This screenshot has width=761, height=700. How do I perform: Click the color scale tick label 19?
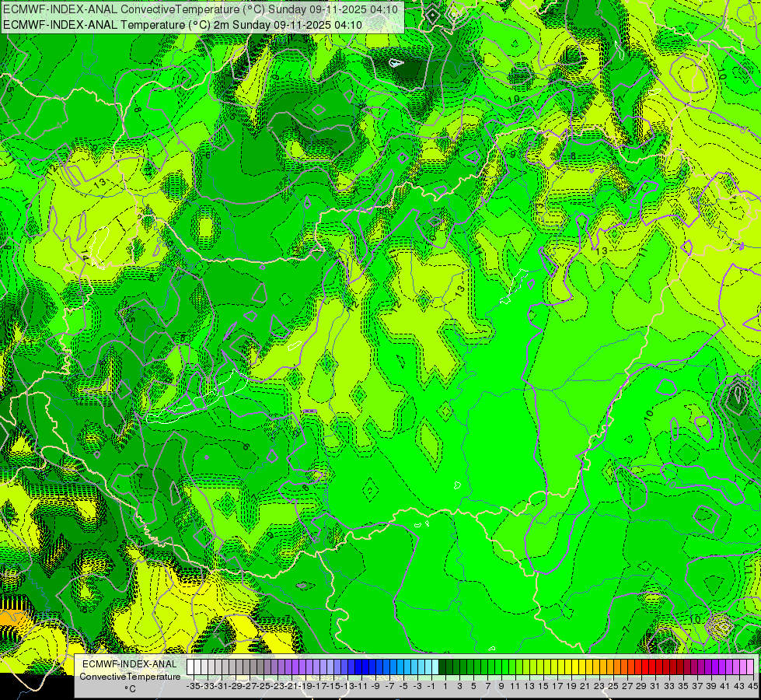571,687
